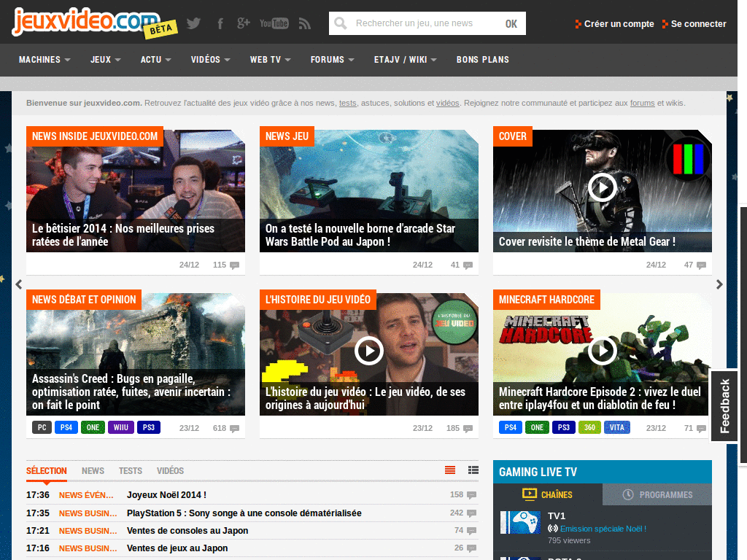
Task: Expand the ACTU dropdown menu
Action: (156, 60)
